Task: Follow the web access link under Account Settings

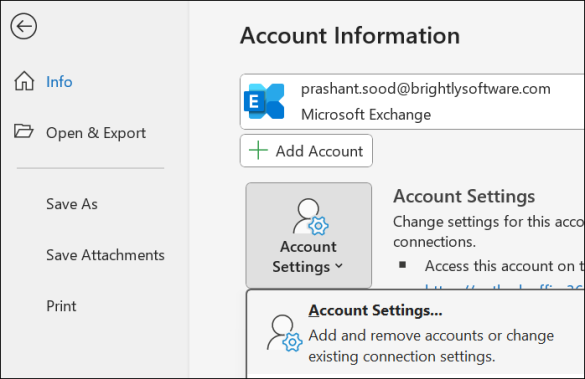Action: pos(504,287)
